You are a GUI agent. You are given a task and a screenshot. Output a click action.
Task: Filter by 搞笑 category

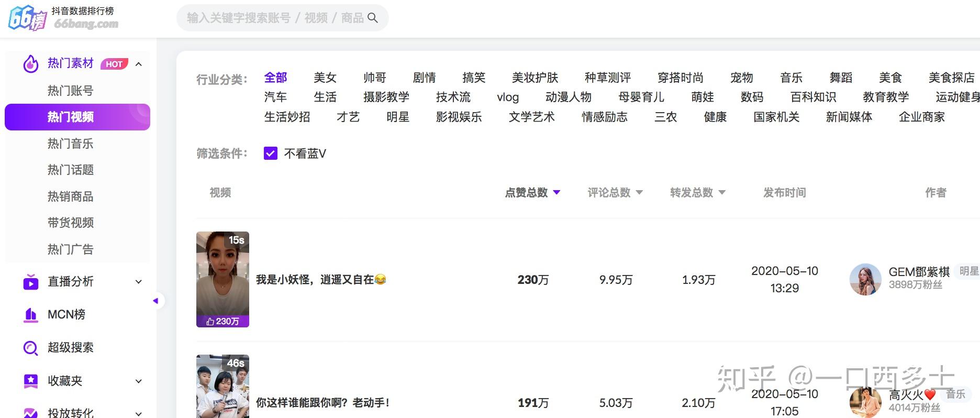pos(474,78)
